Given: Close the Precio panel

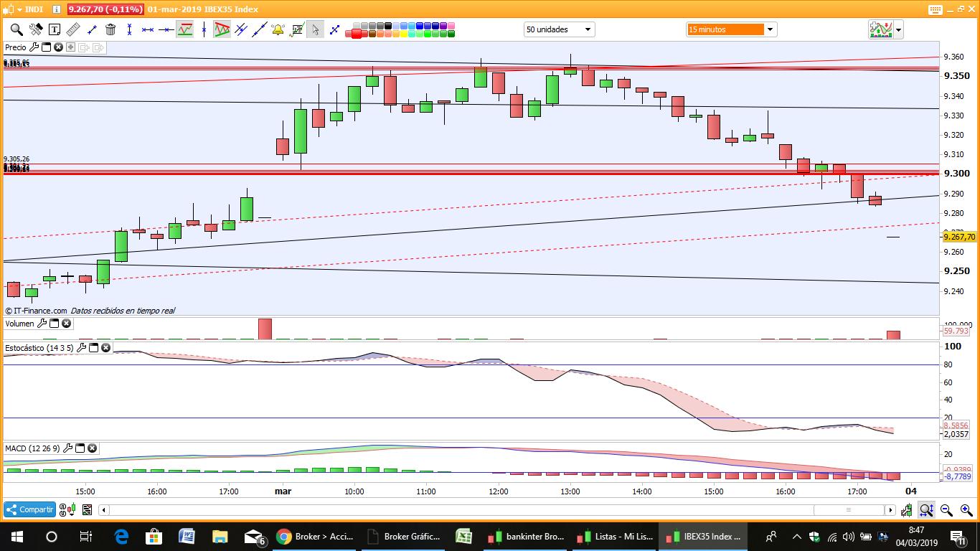Looking at the screenshot, I should click(x=58, y=47).
